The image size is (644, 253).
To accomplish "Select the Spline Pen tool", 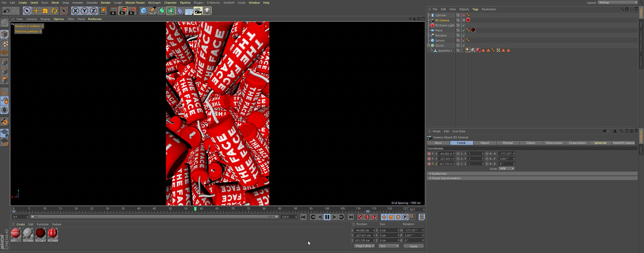I will click(x=153, y=11).
